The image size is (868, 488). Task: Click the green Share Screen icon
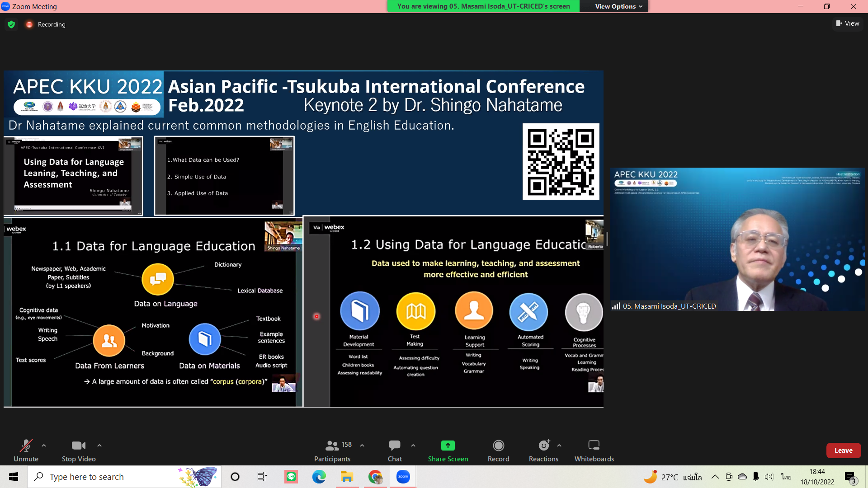tap(448, 446)
